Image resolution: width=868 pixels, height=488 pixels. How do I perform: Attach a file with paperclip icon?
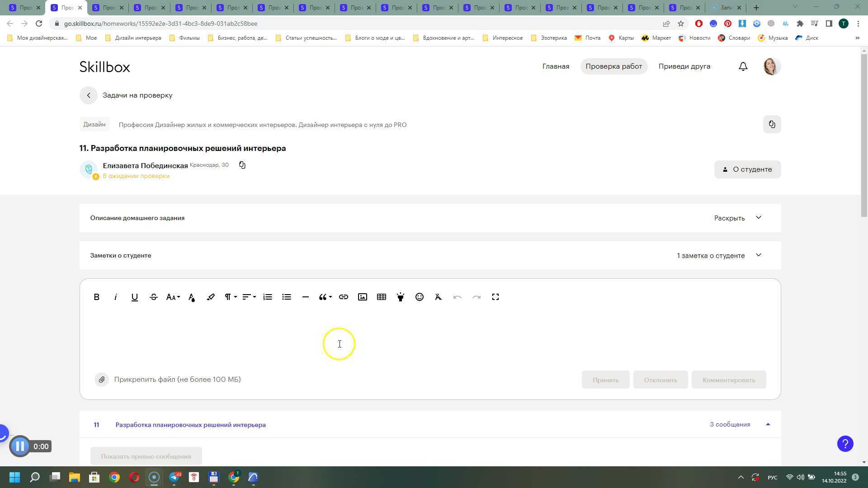coord(102,380)
